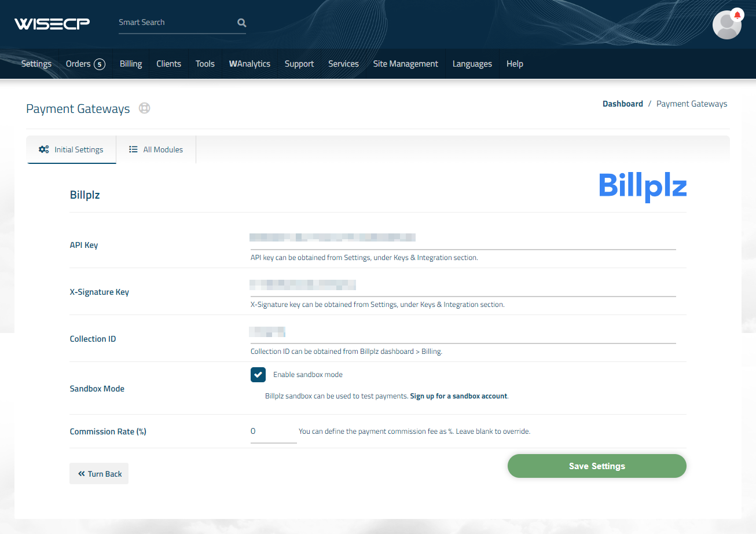Image resolution: width=756 pixels, height=534 pixels.
Task: Switch to the Initial Settings tab
Action: click(x=71, y=149)
